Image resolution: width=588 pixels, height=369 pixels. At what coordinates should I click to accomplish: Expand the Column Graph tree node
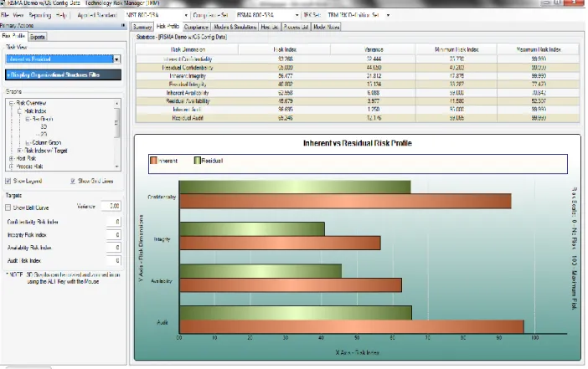pos(28,143)
